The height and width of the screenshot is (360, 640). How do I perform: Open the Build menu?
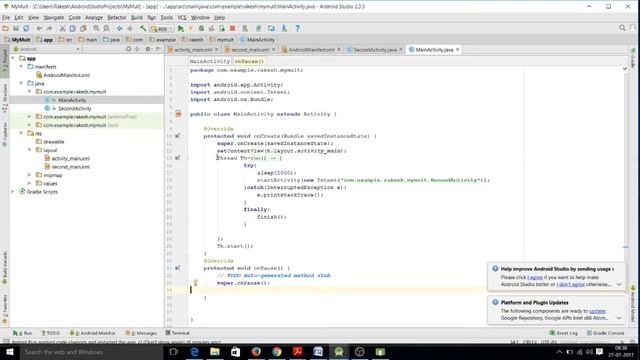[x=137, y=18]
